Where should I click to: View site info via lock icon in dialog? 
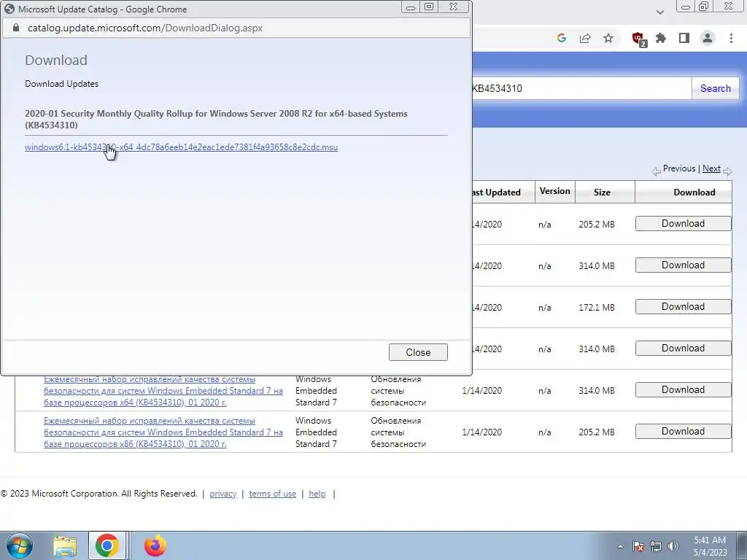(x=16, y=28)
